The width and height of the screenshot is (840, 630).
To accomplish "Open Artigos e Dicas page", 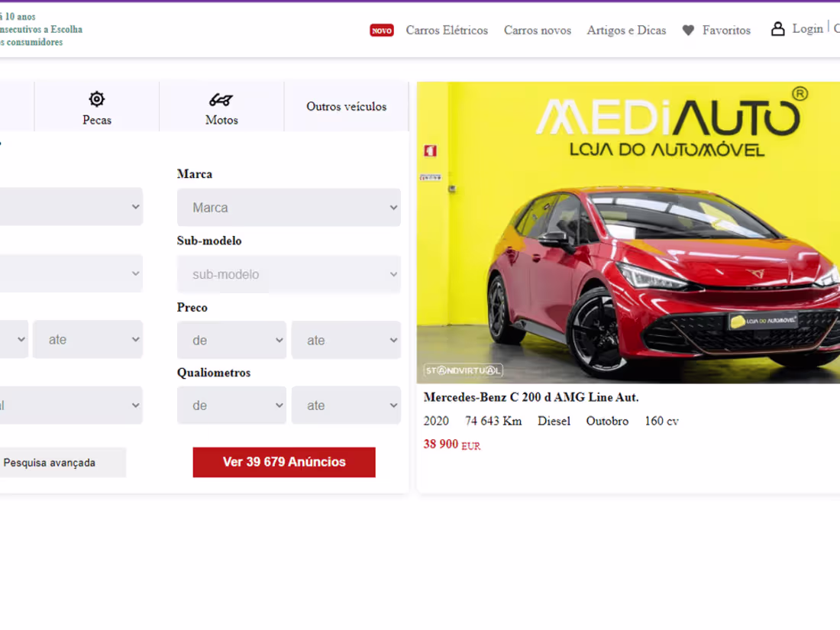I will pos(626,31).
